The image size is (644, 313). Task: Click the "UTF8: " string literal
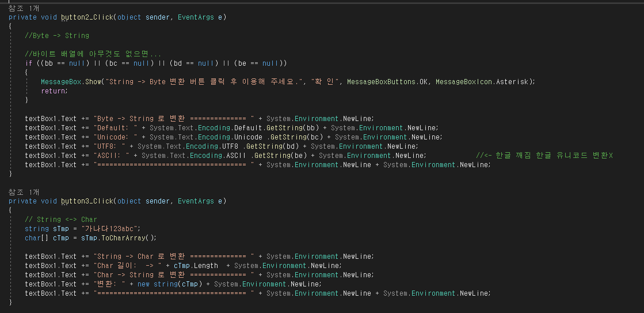(109, 146)
